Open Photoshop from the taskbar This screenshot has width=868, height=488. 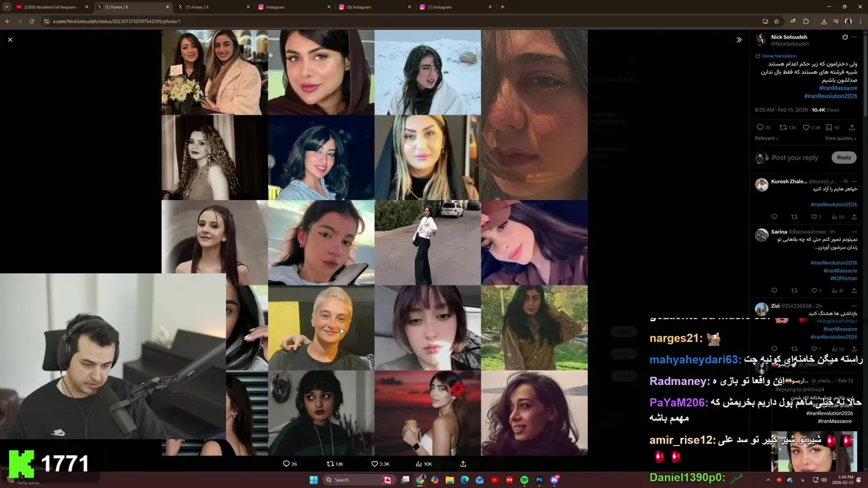(539, 480)
